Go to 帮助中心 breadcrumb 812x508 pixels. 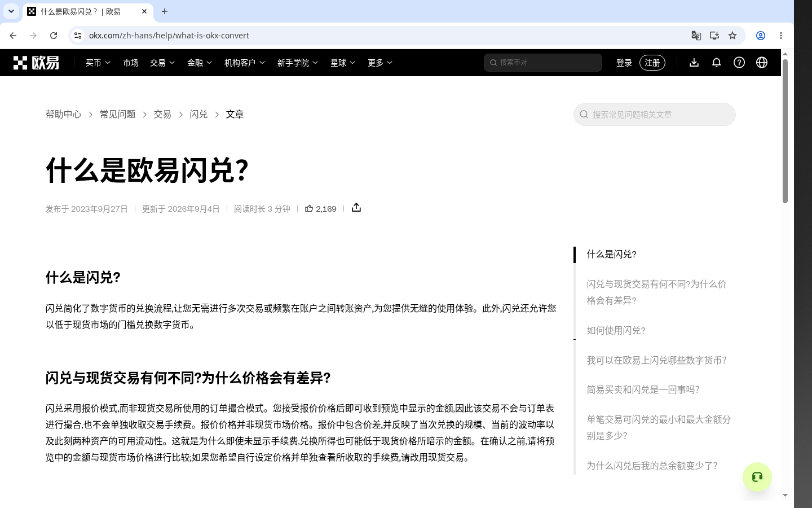click(64, 114)
